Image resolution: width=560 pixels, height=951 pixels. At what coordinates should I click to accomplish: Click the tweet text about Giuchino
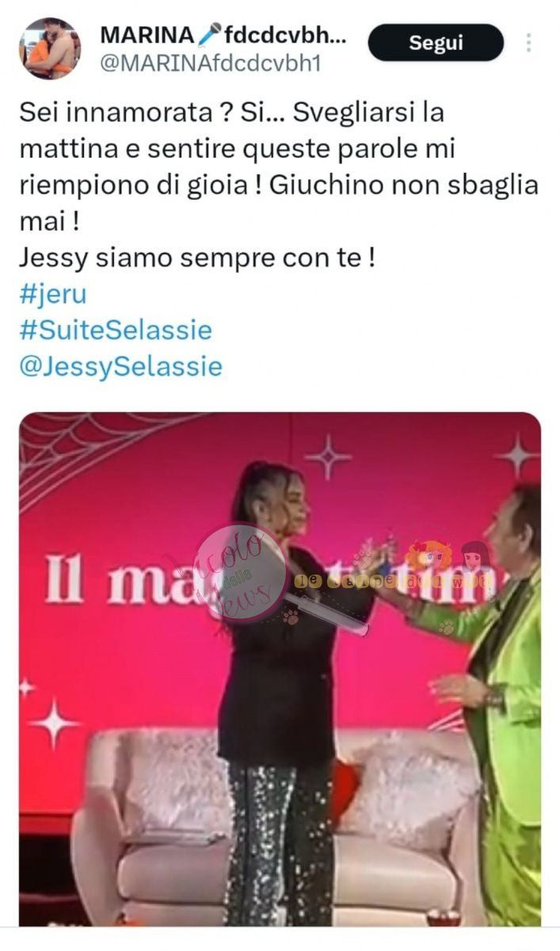(x=279, y=167)
